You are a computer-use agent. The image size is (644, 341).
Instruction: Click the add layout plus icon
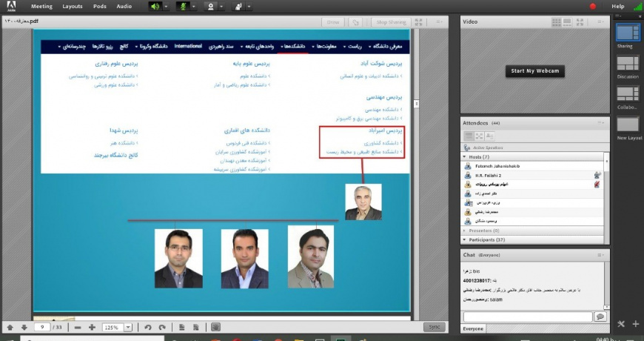tap(635, 324)
